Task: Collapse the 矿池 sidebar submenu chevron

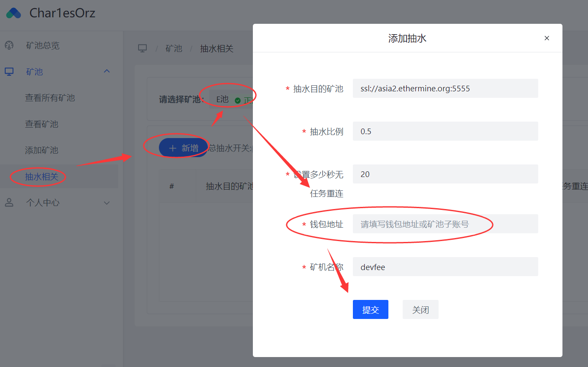Action: 107,71
